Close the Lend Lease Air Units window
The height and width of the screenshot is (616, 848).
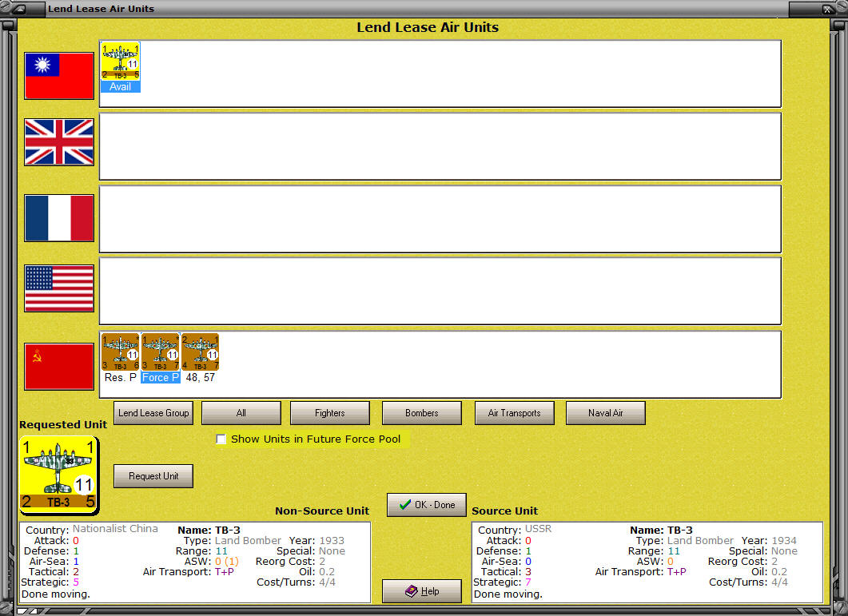tap(827, 9)
